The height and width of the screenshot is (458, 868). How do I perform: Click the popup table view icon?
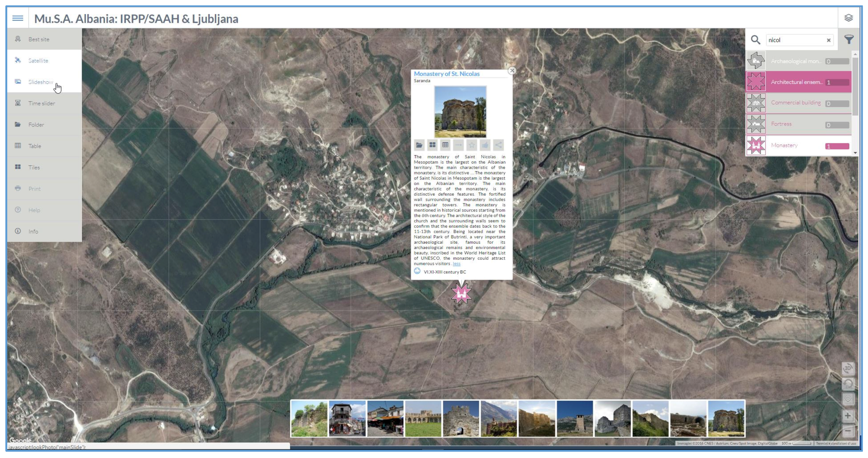tap(445, 145)
